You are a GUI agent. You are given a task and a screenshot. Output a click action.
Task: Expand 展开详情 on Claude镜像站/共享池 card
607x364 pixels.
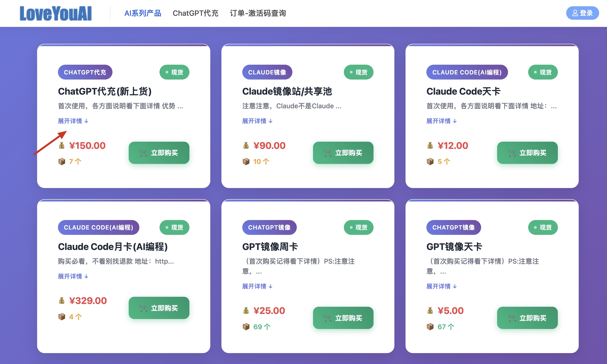click(257, 121)
